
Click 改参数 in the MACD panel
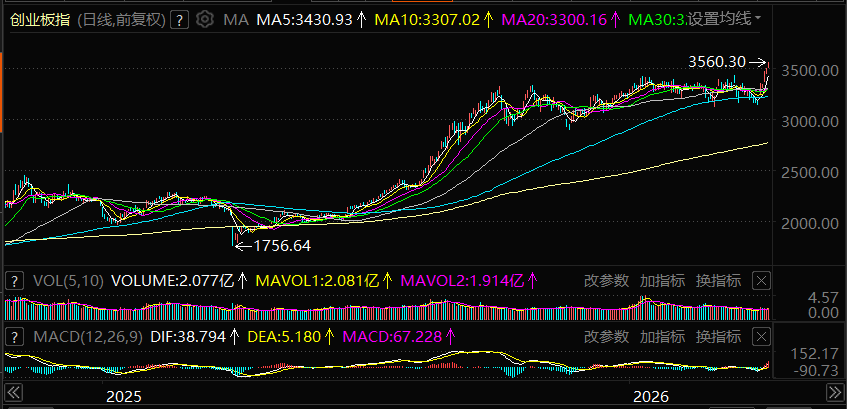tap(606, 337)
